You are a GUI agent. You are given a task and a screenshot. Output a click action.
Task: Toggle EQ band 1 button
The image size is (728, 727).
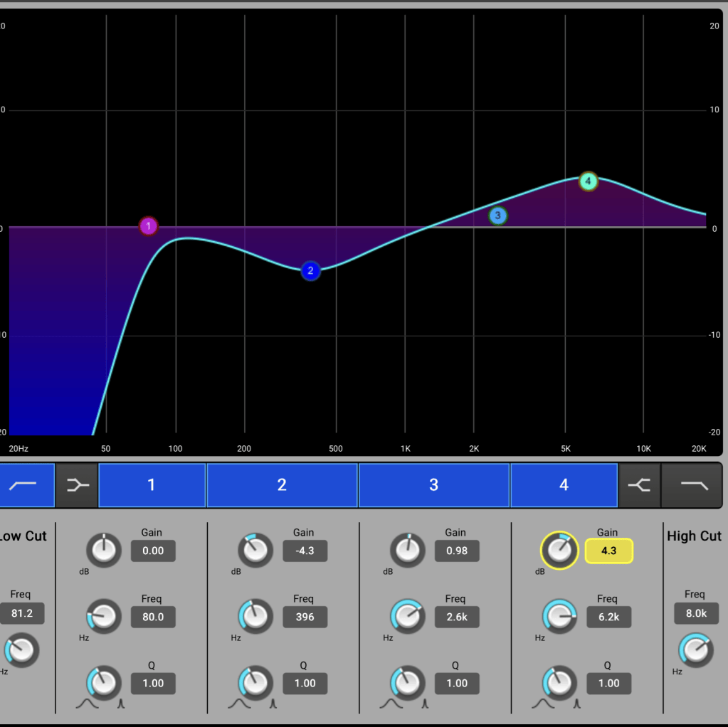[x=152, y=484]
